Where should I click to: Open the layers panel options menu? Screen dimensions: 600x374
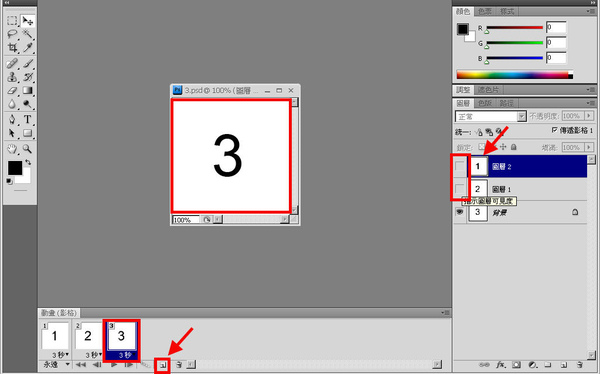tap(590, 103)
